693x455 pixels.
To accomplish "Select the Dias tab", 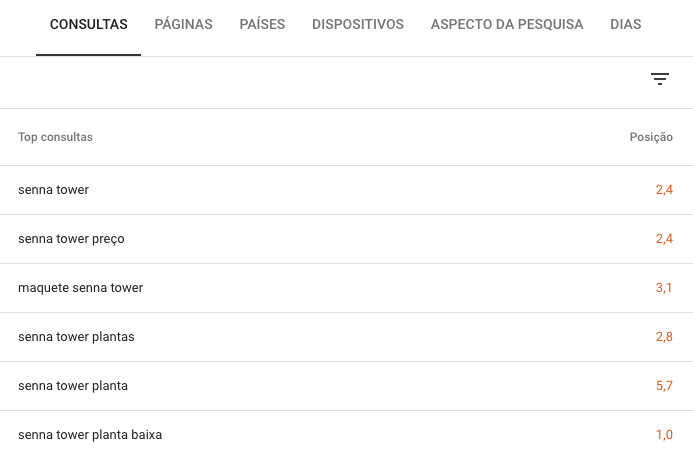I will point(626,24).
